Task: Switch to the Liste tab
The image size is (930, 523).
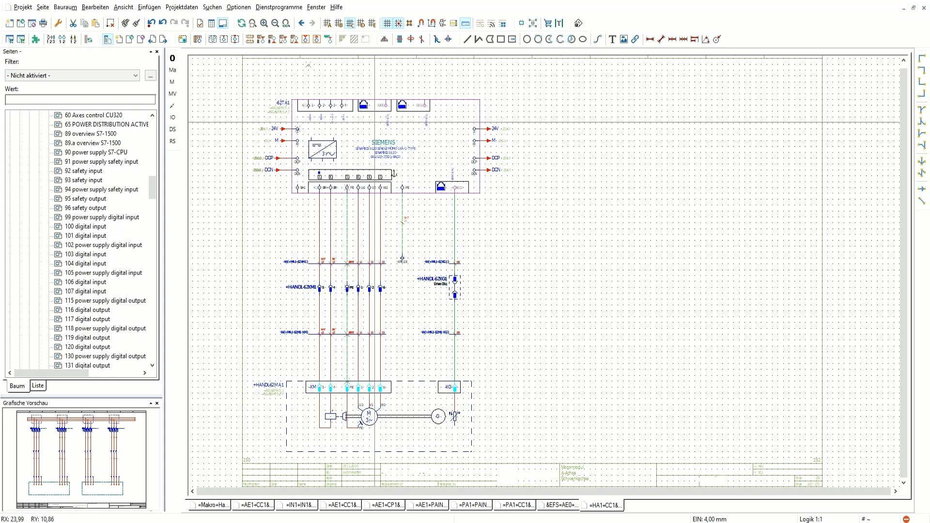Action: 37,385
